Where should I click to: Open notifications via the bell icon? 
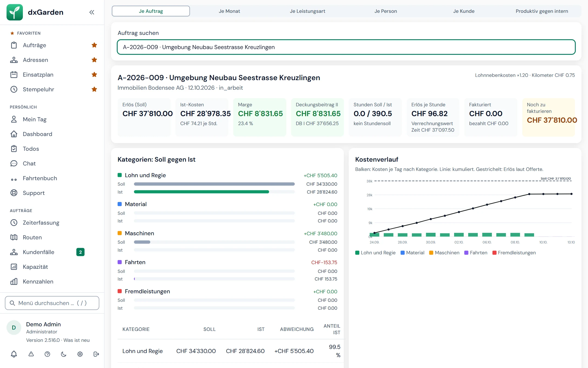click(x=14, y=354)
